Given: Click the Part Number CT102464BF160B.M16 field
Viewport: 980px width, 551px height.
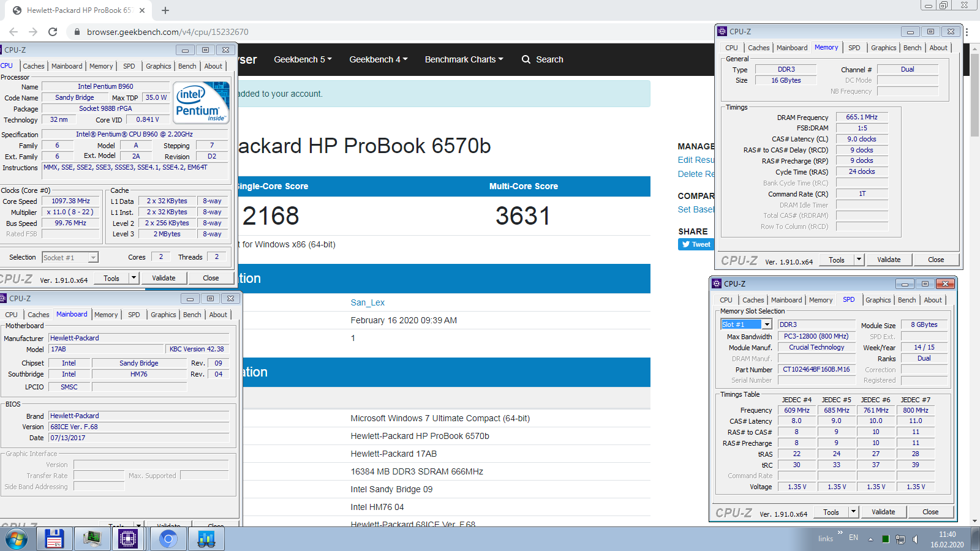Looking at the screenshot, I should (816, 369).
